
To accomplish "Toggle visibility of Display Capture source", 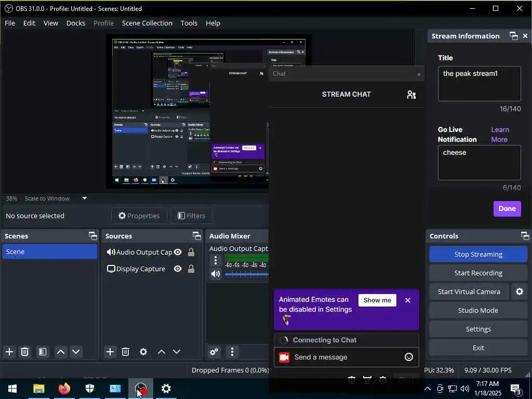I will click(x=178, y=269).
